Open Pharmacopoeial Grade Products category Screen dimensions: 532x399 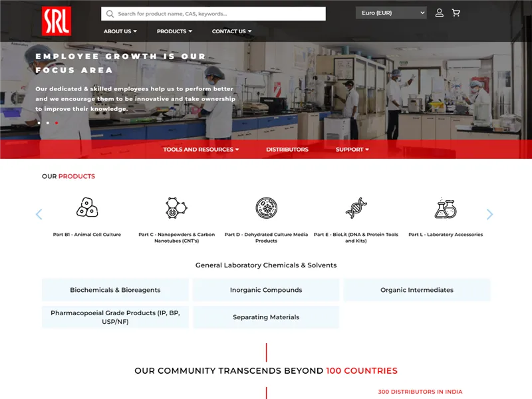[x=115, y=317]
